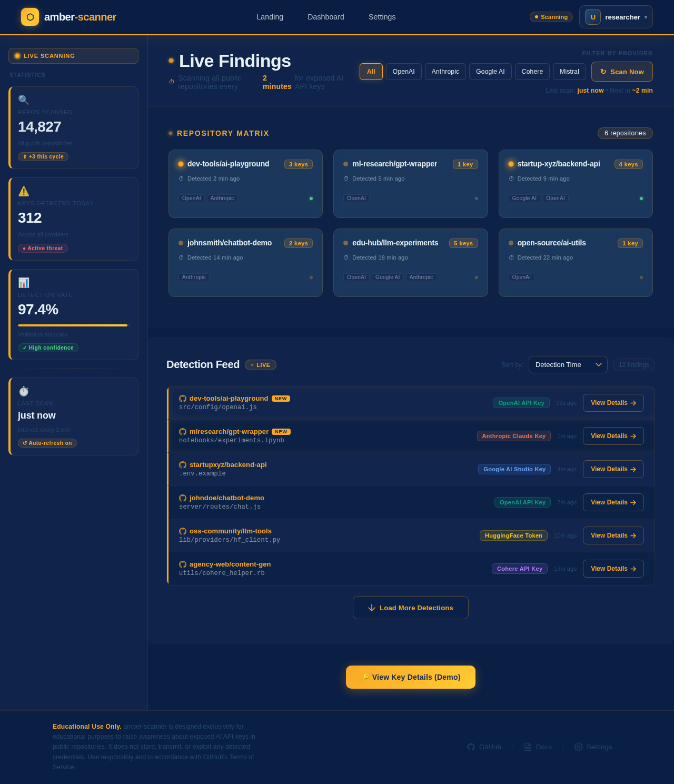Image resolution: width=674 pixels, height=784 pixels.
Task: Click the HuggingFace Token badge
Action: tap(513, 535)
